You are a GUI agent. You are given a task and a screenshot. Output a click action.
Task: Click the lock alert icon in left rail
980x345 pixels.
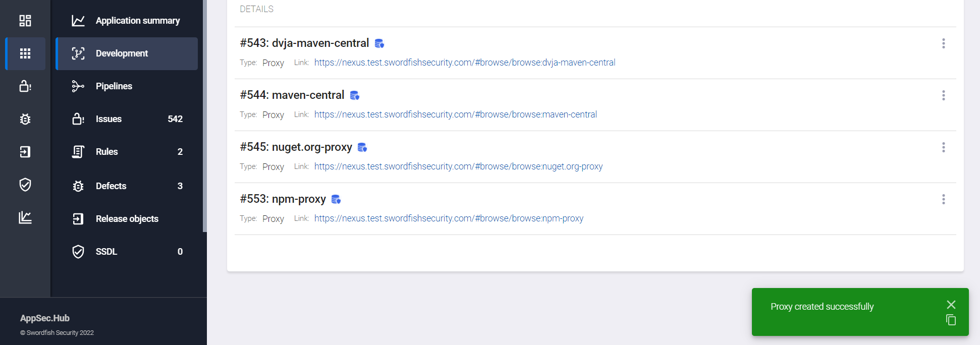(x=25, y=86)
